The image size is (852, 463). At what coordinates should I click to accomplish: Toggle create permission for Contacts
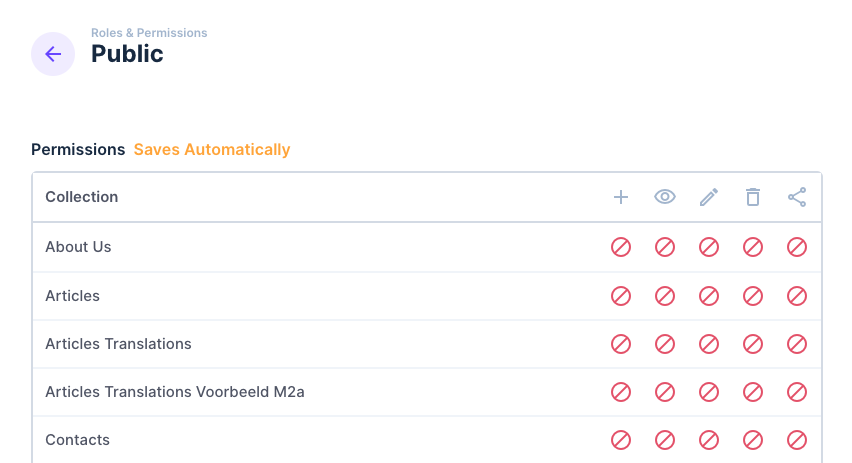click(x=621, y=440)
